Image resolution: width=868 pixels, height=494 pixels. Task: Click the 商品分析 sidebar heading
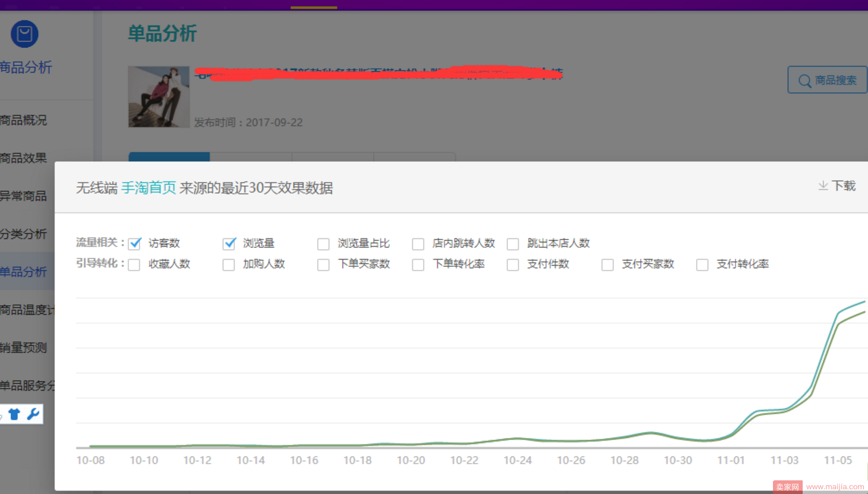click(x=26, y=67)
